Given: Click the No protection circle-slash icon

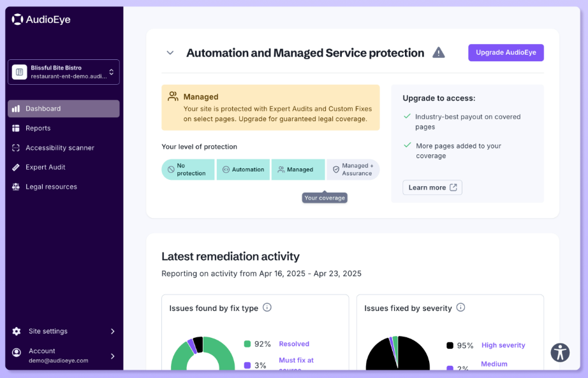Looking at the screenshot, I should 171,170.
